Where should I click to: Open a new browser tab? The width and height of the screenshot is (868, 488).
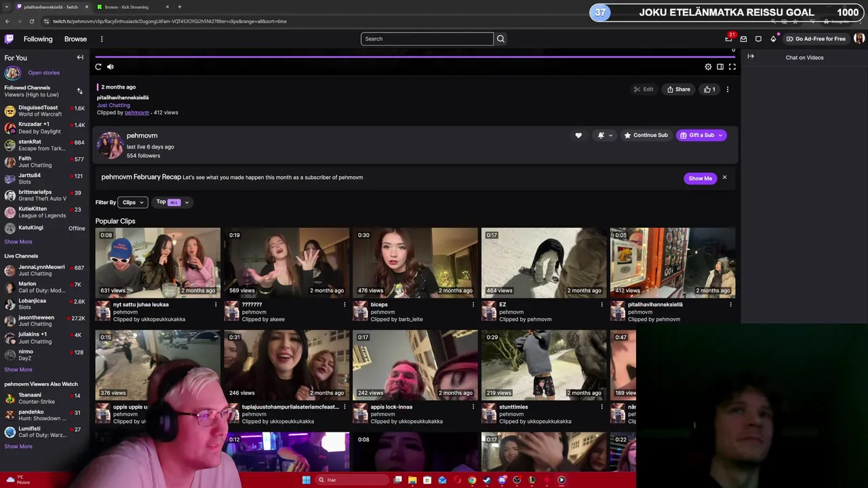tap(180, 7)
